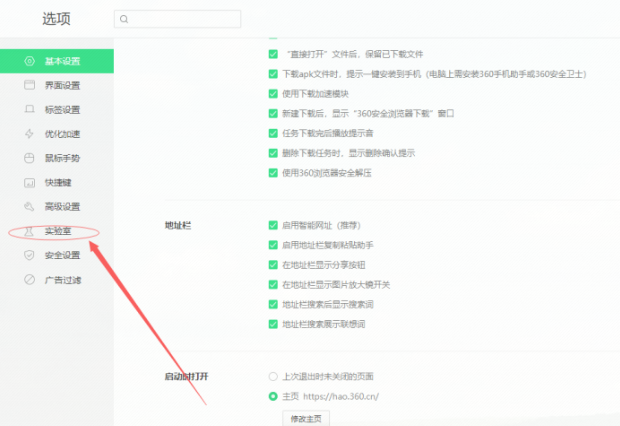Click the 界面设置 window icon
This screenshot has width=620, height=426.
29,85
